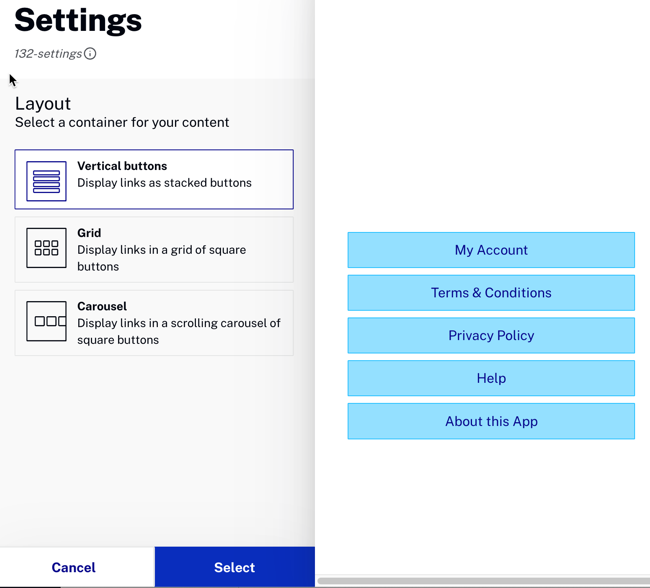Open the info icon beside 132-settings
The width and height of the screenshot is (650, 588).
(x=90, y=53)
